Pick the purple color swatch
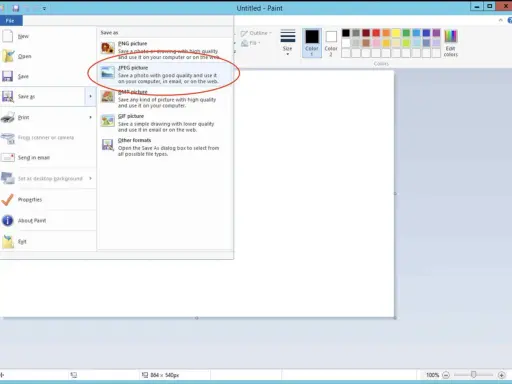The width and height of the screenshot is (512, 384). tap(436, 33)
